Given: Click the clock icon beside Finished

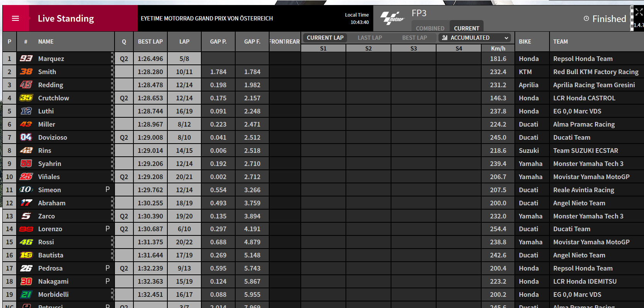Looking at the screenshot, I should (x=586, y=19).
